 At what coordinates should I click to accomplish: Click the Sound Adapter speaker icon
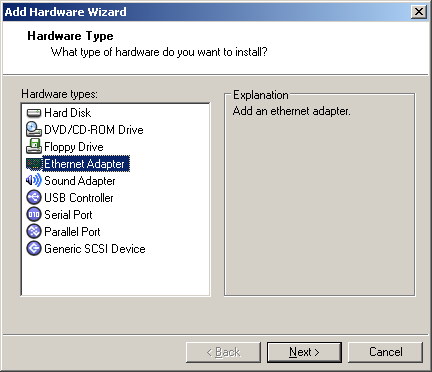coord(34,181)
